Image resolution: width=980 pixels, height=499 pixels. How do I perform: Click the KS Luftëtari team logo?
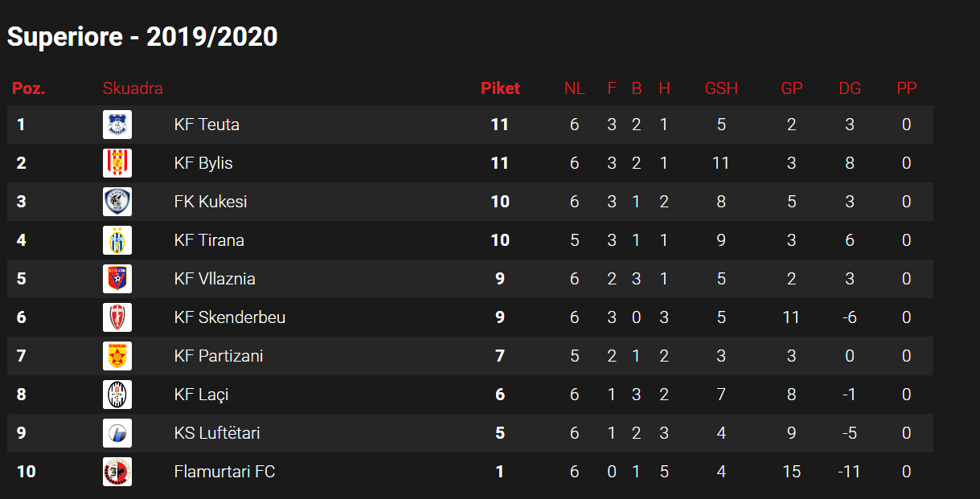point(117,433)
